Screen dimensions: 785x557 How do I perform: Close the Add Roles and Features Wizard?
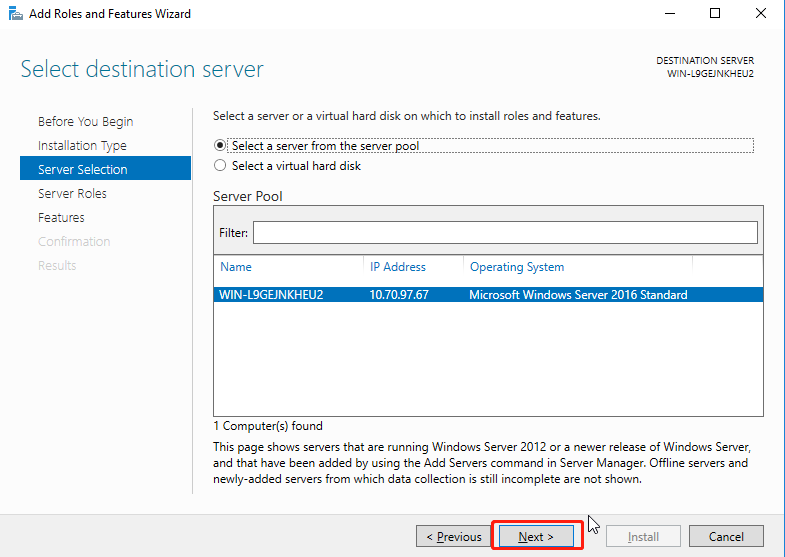[760, 14]
